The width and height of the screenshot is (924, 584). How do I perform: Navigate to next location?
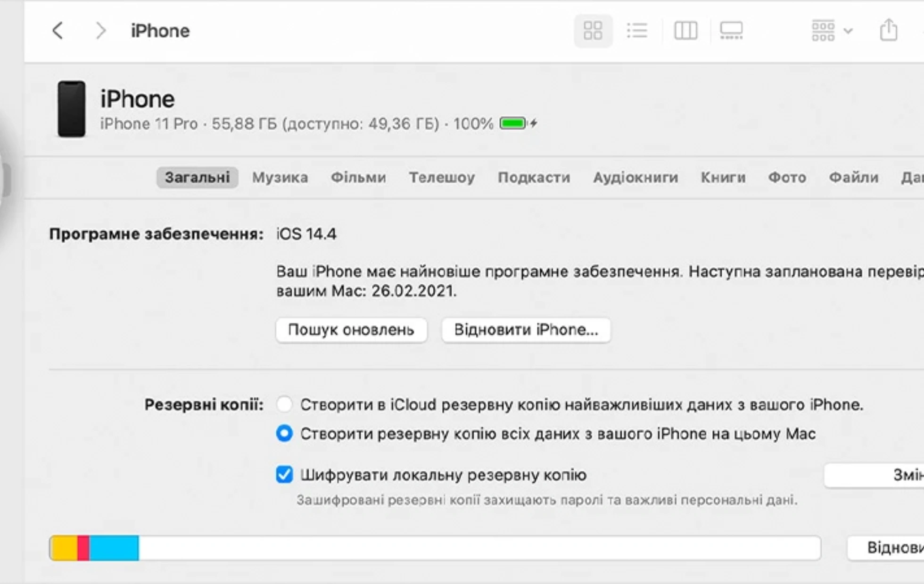(99, 30)
